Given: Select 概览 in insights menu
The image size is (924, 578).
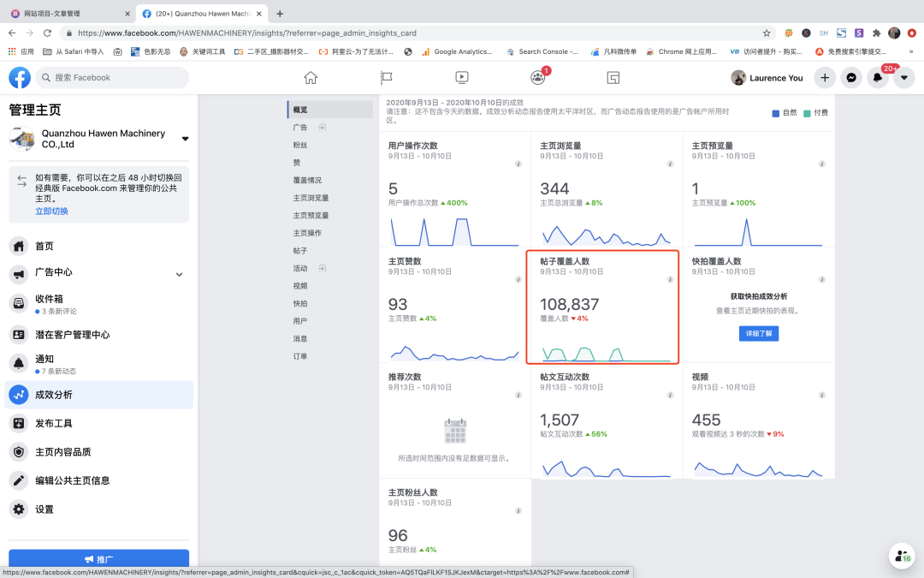Looking at the screenshot, I should (330, 110).
